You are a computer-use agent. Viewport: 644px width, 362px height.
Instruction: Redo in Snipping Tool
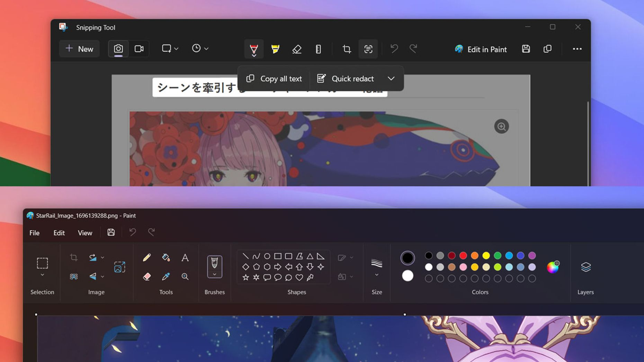click(x=413, y=49)
